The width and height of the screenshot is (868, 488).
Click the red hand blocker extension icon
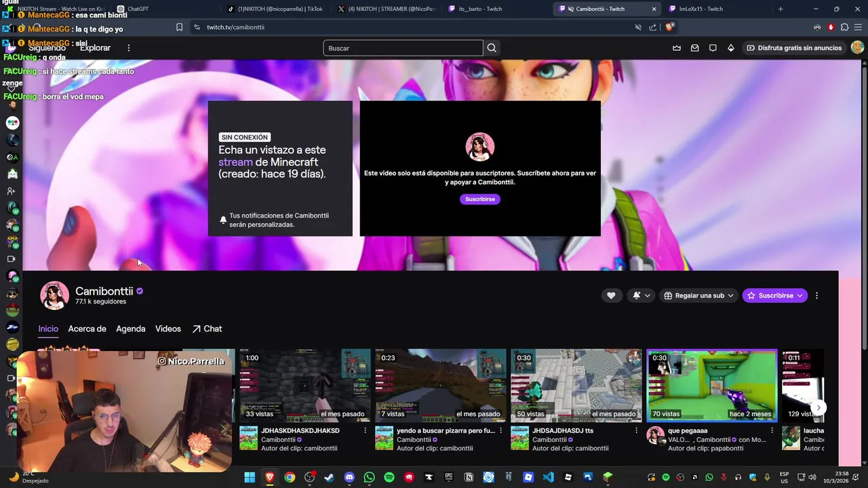831,27
